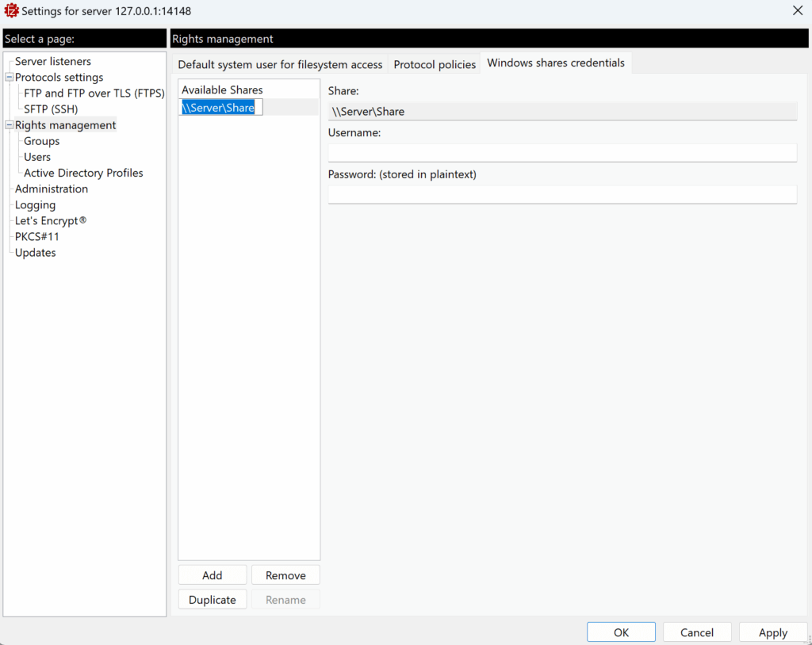This screenshot has width=812, height=645.
Task: Remove the selected share
Action: click(285, 575)
